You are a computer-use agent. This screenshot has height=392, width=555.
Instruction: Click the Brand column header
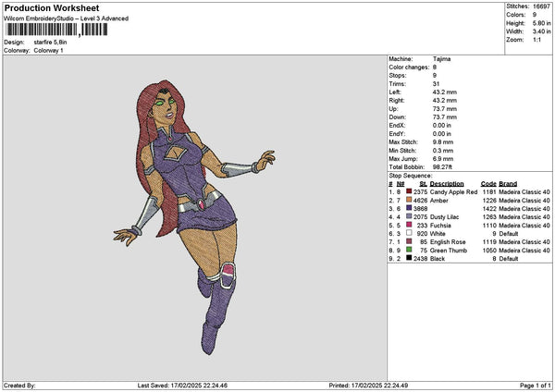coord(509,183)
